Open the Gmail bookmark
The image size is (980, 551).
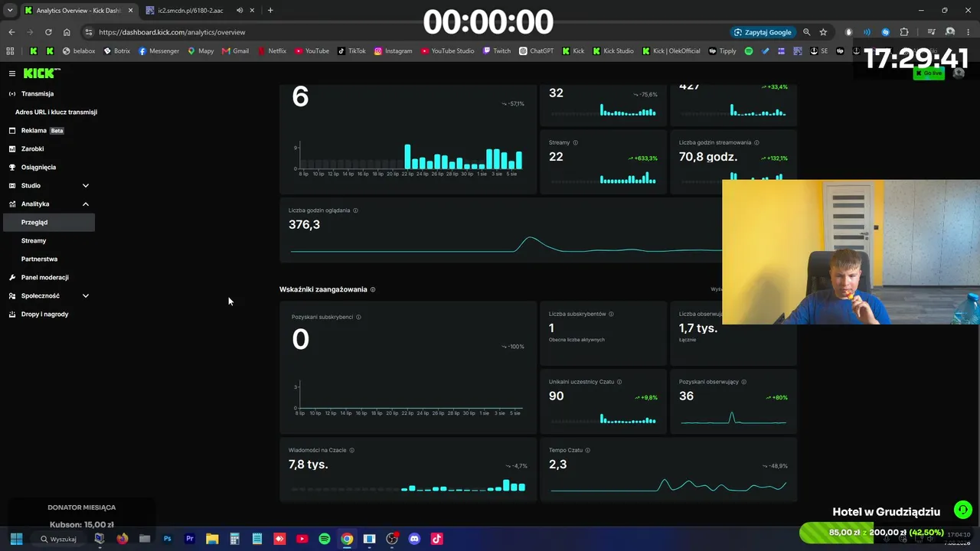[x=235, y=51]
